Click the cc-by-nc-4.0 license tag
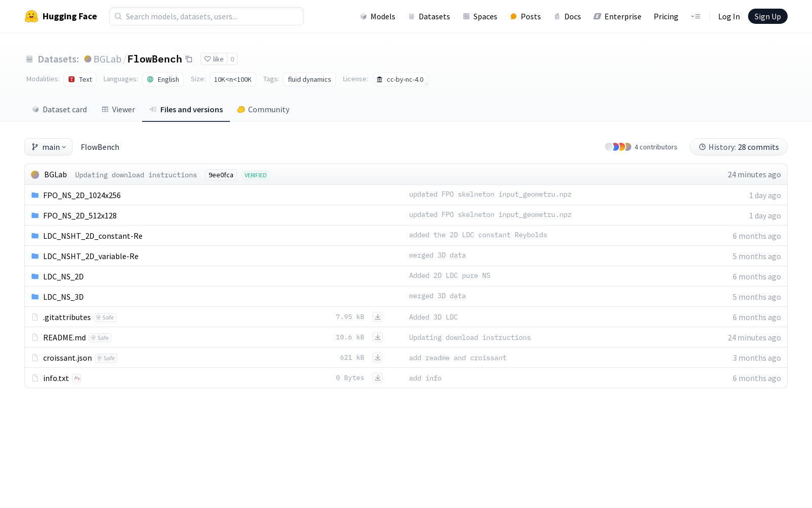812x508 pixels. tap(400, 79)
